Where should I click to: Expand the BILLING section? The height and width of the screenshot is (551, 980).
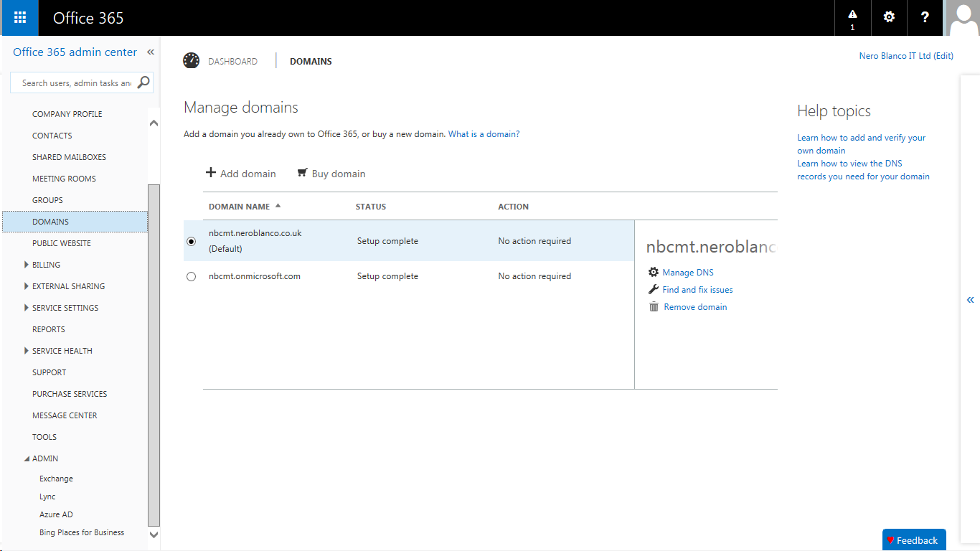click(27, 265)
